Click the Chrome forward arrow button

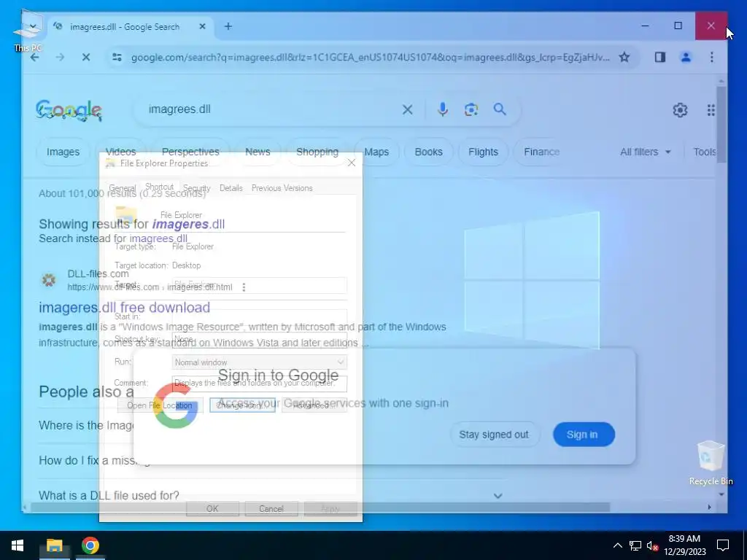(60, 58)
